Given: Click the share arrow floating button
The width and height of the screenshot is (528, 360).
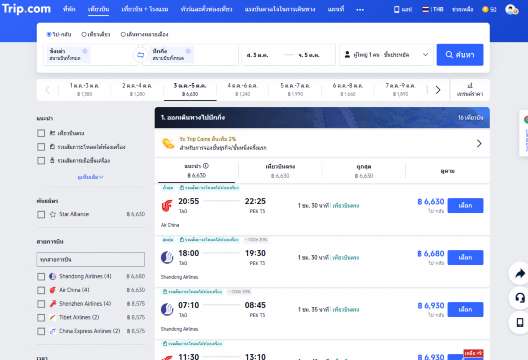Looking at the screenshot, I should point(520,273).
